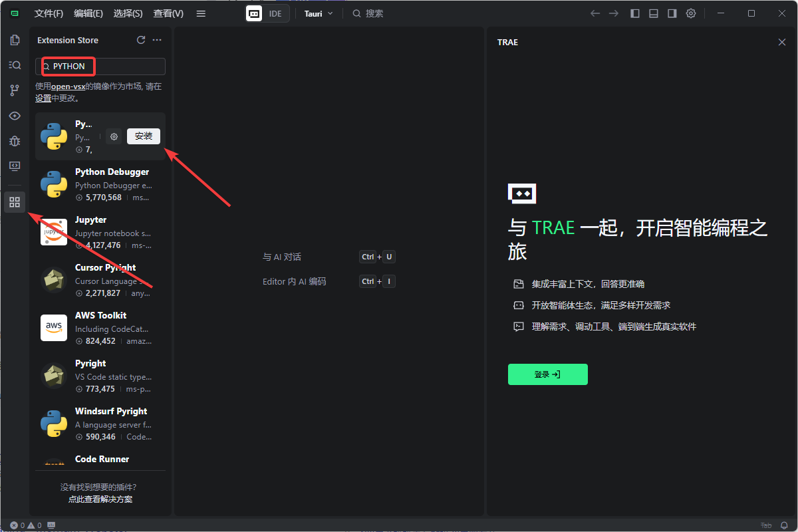Click Editor 内 AI 编码 shortcut hint
This screenshot has height=532, width=798.
coord(329,281)
